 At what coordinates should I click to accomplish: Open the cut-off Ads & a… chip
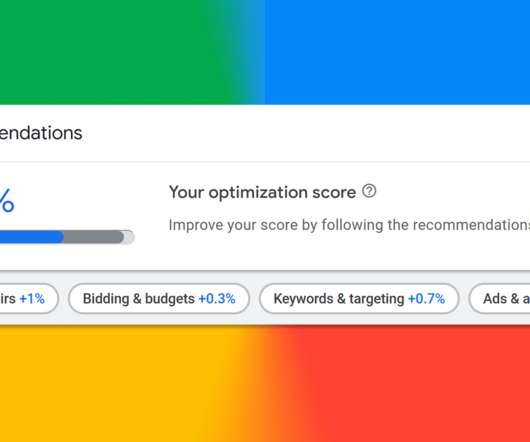click(x=500, y=299)
